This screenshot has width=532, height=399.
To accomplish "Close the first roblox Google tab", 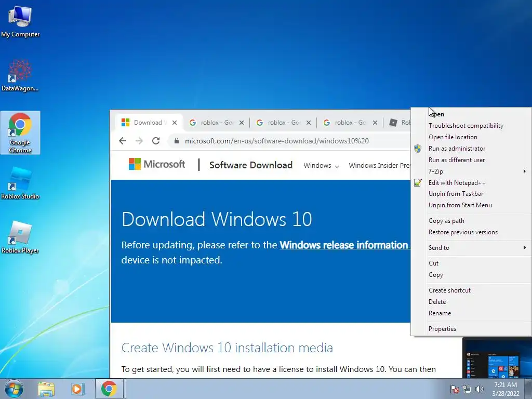I will pos(242,123).
